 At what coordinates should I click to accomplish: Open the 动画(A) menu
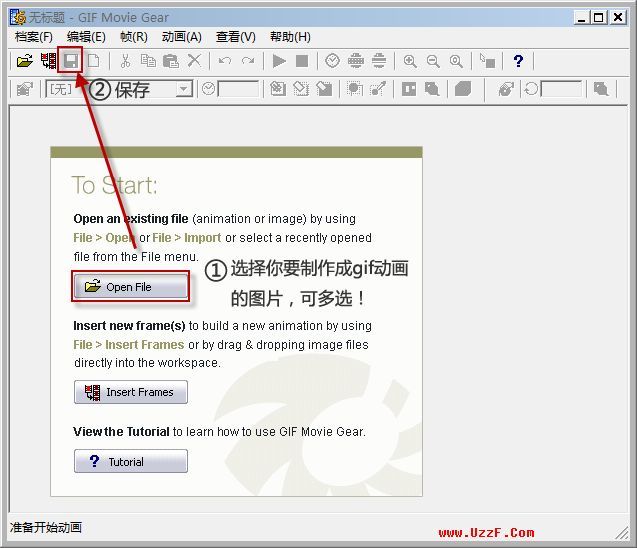(182, 37)
